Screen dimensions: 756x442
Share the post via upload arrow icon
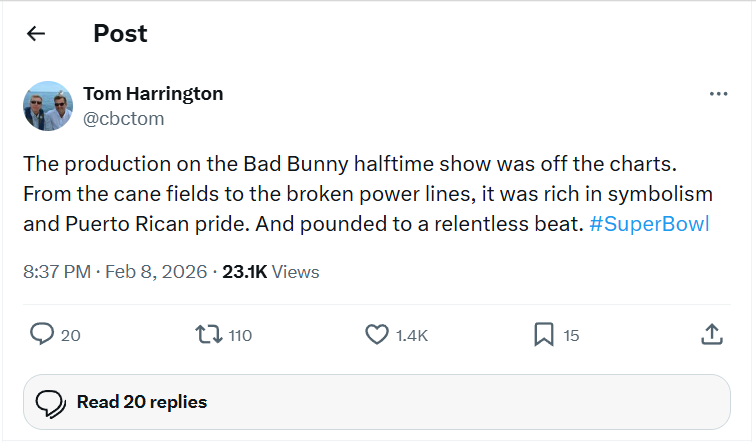coord(711,335)
